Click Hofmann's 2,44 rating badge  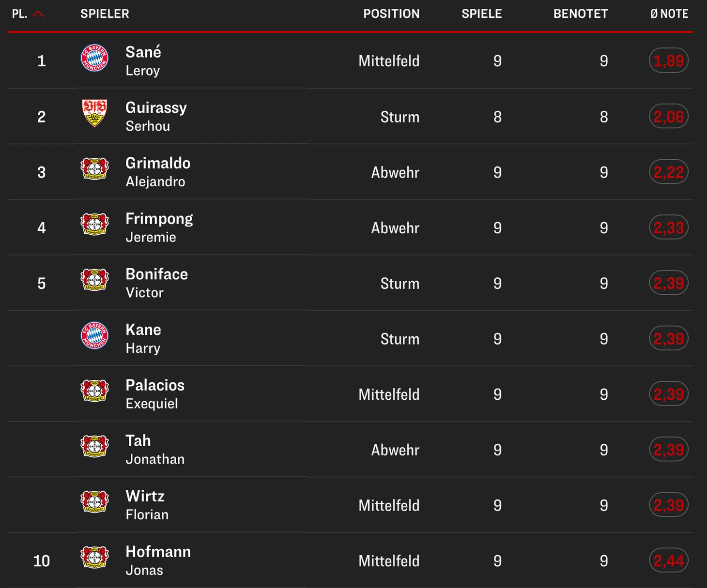click(669, 560)
